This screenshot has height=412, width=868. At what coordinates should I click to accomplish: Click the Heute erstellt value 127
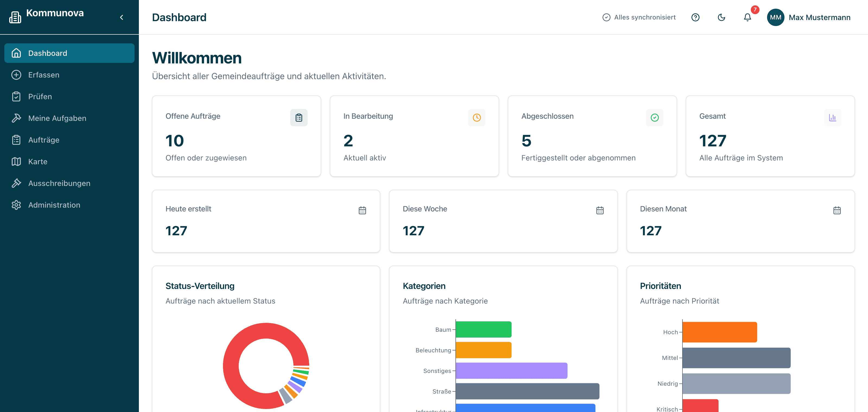click(x=176, y=231)
